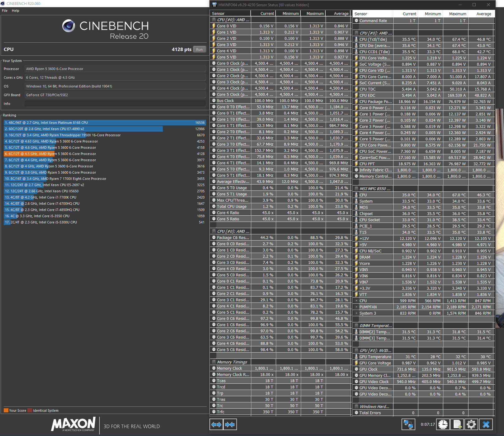
Task: Select the Total CPU Usage sensor row
Action: pyautogui.click(x=280, y=207)
